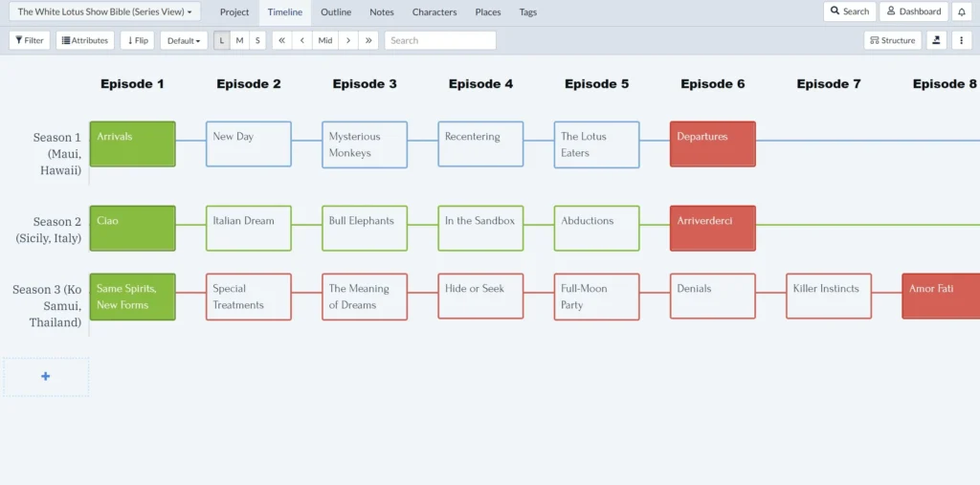Open the three-dot more options menu
The width and height of the screenshot is (980, 485).
click(x=961, y=40)
